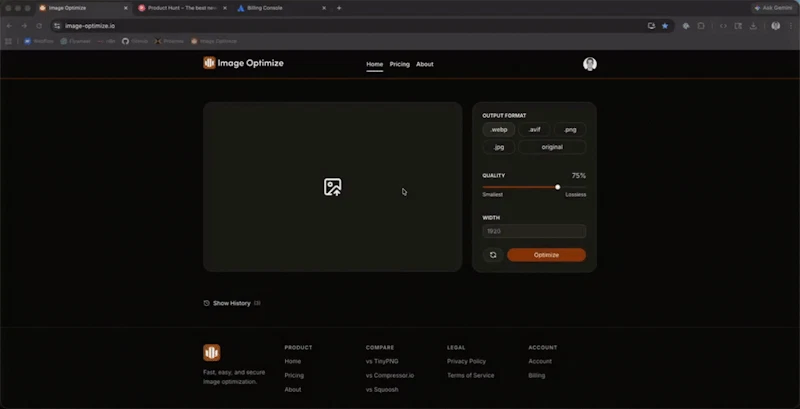Open Pricing in the top navigation
800x409 pixels.
pos(399,64)
